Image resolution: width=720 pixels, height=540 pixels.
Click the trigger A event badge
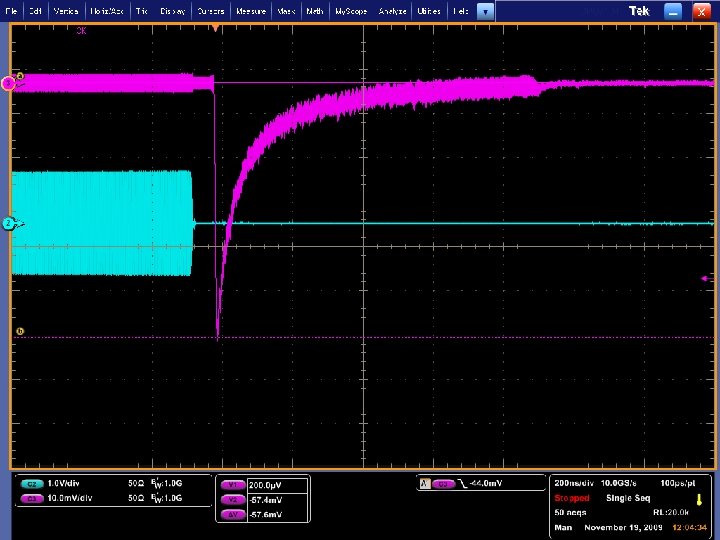(x=425, y=484)
